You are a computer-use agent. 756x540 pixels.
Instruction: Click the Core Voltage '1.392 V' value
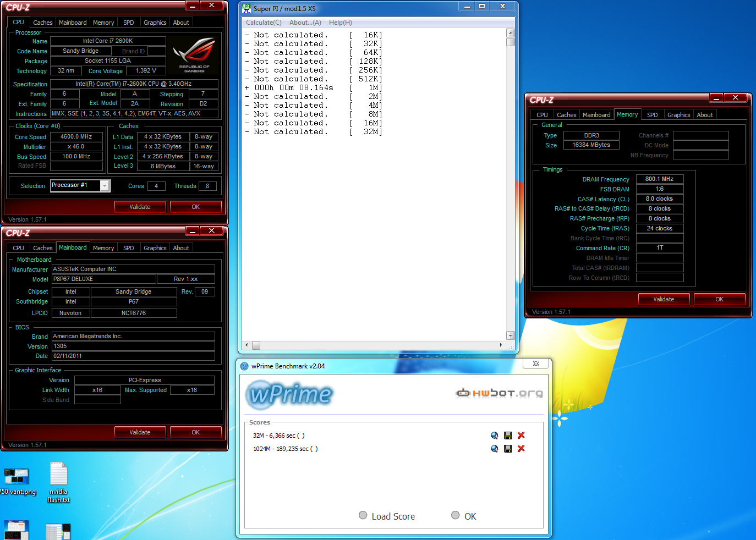point(146,70)
